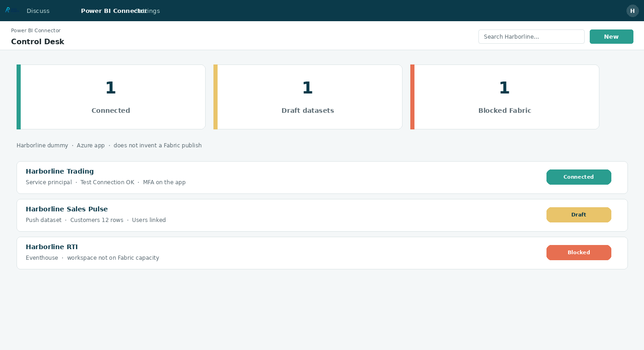Viewport: 644px width, 350px height.
Task: Click the "Test Connection OK" text
Action: (107, 182)
